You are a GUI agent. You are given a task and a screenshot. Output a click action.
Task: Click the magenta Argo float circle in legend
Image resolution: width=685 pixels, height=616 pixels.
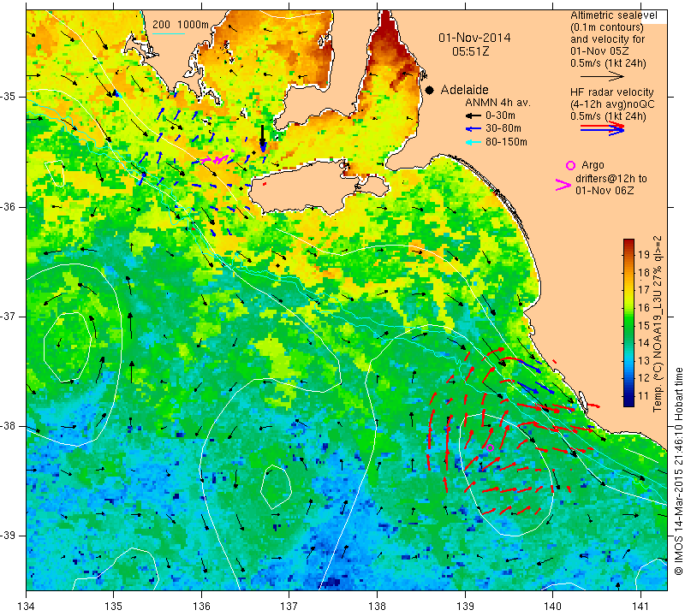pos(570,165)
